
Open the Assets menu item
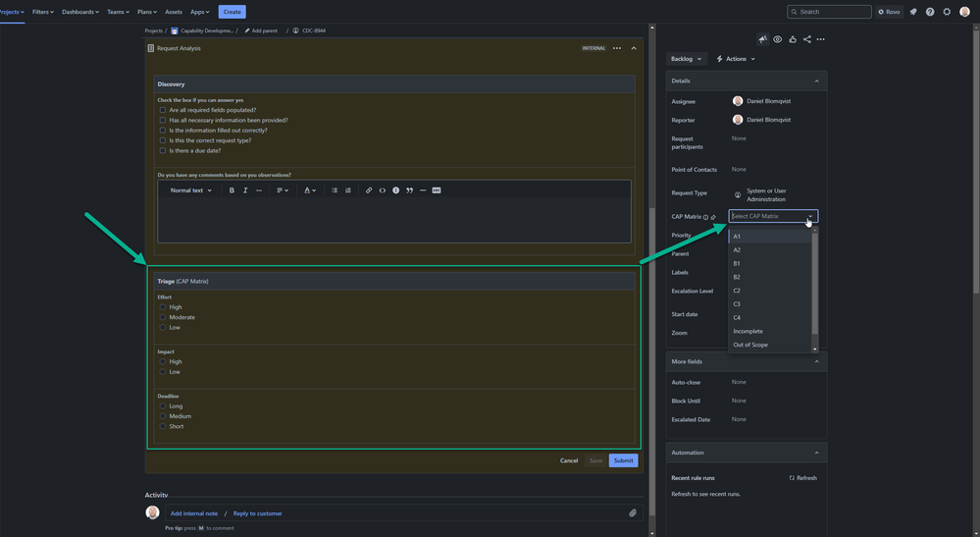coord(174,12)
